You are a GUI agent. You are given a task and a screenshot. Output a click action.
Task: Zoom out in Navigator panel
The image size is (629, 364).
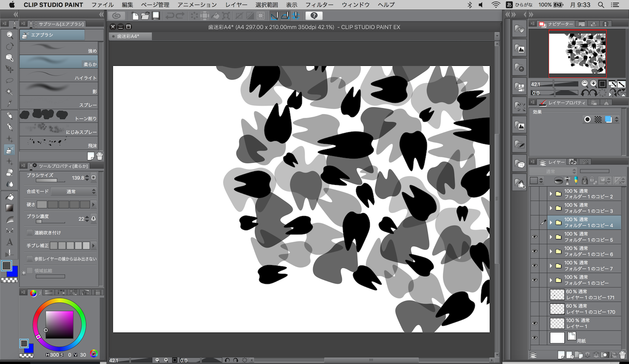pos(585,83)
